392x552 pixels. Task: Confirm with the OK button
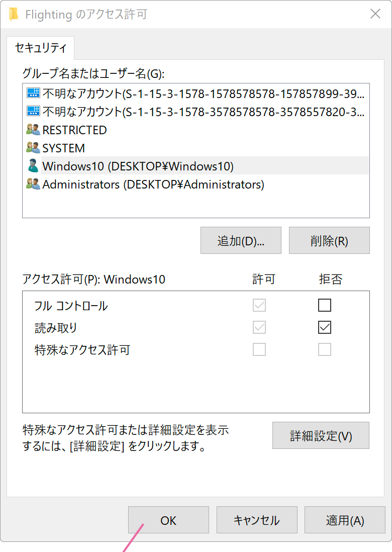(x=168, y=520)
